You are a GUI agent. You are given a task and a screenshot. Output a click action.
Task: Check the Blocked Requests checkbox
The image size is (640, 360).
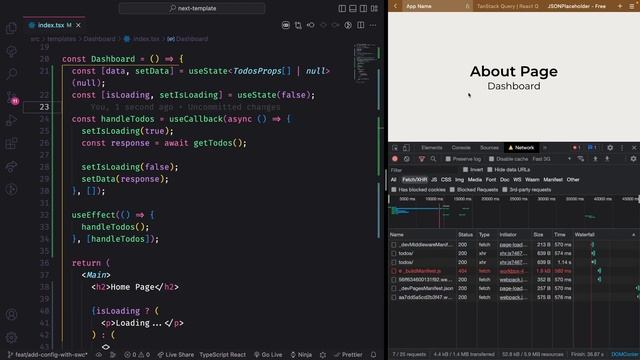pos(452,190)
